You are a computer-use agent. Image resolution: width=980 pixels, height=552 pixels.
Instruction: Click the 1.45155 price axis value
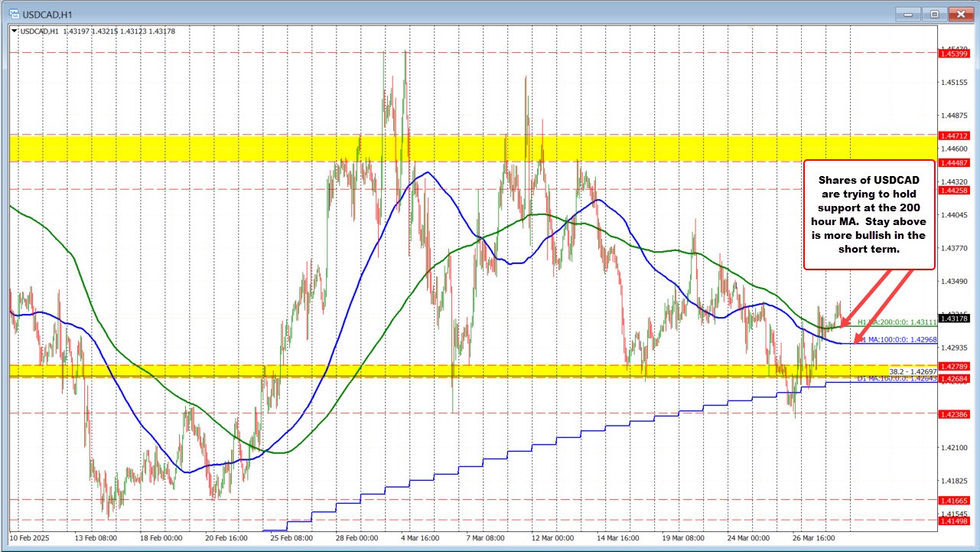(956, 83)
